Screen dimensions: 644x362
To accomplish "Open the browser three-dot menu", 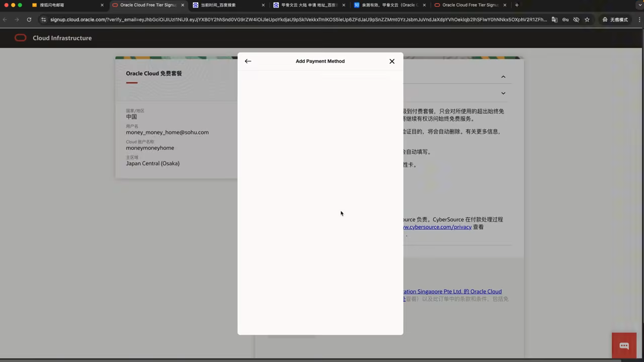I will click(x=639, y=20).
